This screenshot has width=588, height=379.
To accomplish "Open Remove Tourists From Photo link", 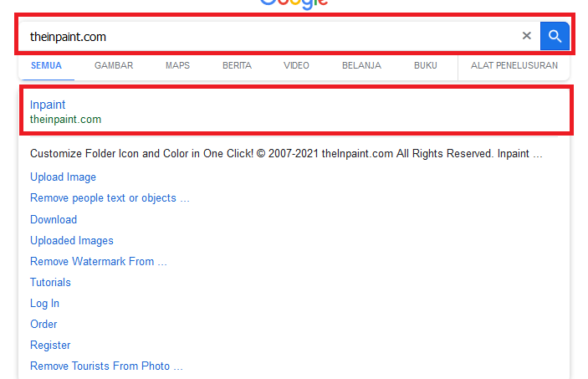I will click(106, 366).
